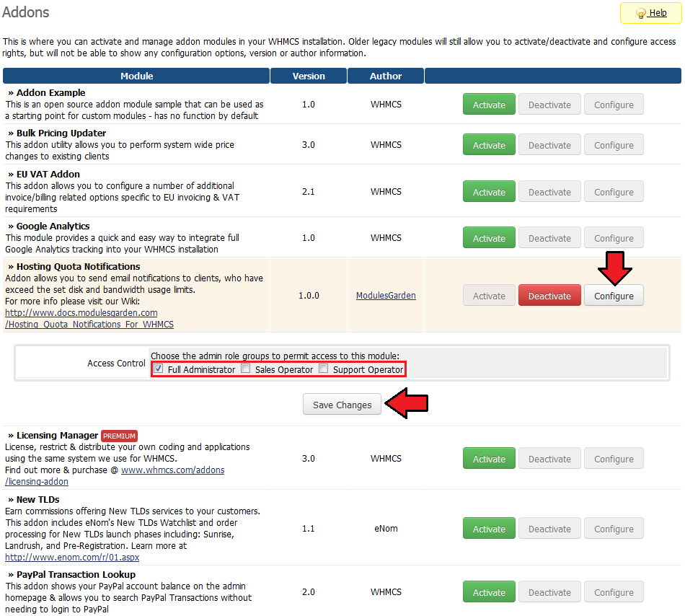Click version 2.1 in EU VAT row

click(x=309, y=191)
